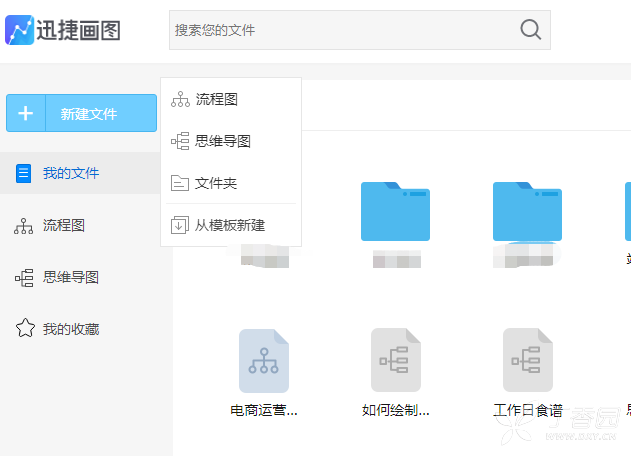
Task: Click the star icon for 我的收藏
Action: (25, 328)
